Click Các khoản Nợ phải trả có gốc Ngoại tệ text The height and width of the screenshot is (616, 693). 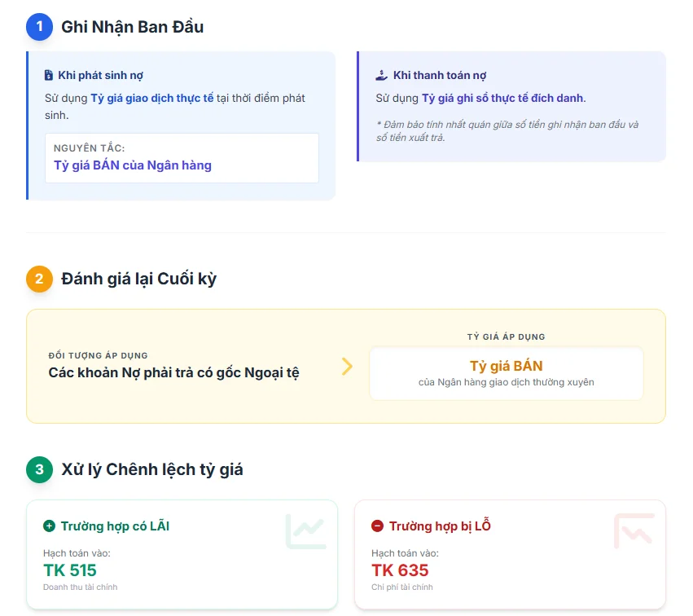(173, 373)
